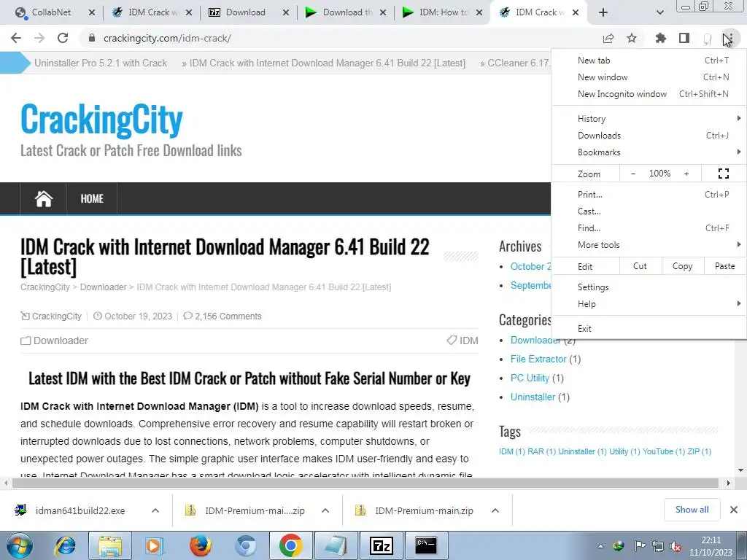Expand the History submenu
Viewport: 747px width, 560px height.
pos(649,119)
